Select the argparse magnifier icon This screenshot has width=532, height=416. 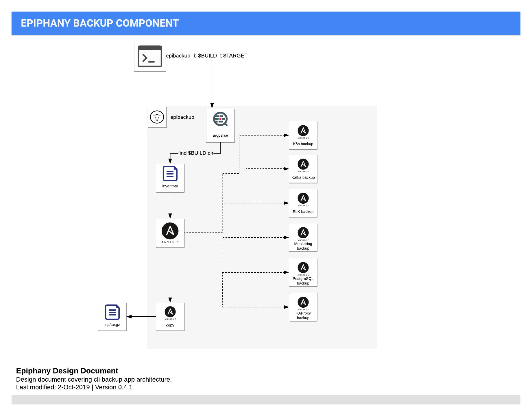click(220, 119)
